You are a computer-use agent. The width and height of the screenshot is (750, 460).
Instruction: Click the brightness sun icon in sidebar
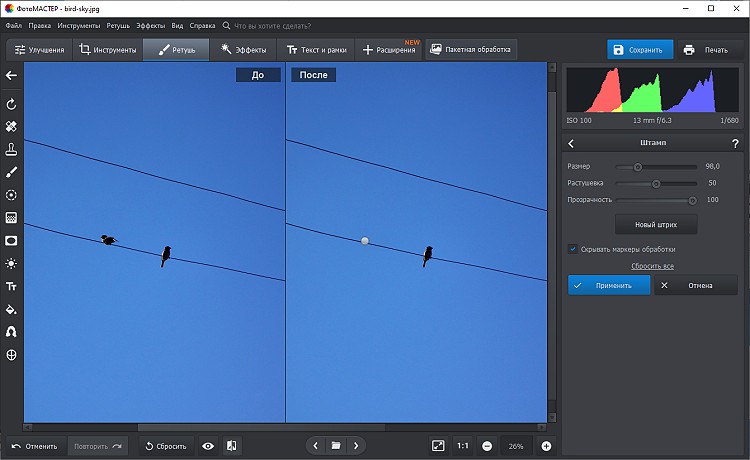pyautogui.click(x=11, y=263)
